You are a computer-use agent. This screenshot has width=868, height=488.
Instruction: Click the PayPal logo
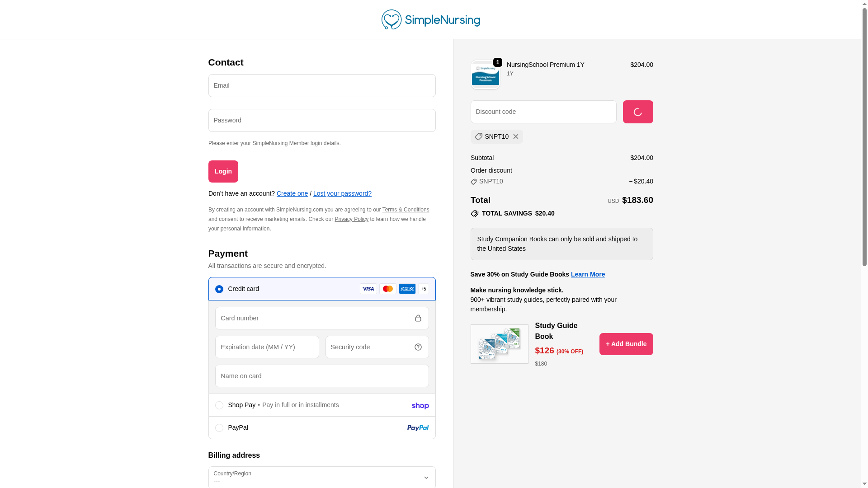pos(418,428)
